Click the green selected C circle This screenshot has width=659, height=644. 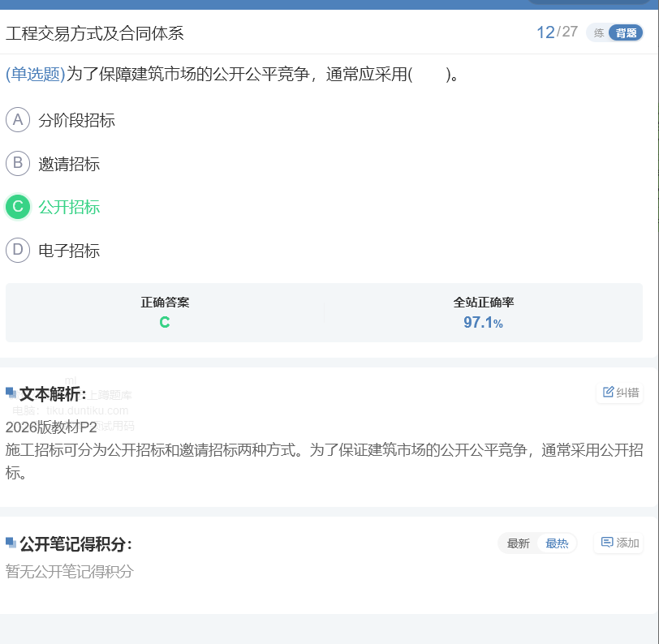pyautogui.click(x=18, y=207)
